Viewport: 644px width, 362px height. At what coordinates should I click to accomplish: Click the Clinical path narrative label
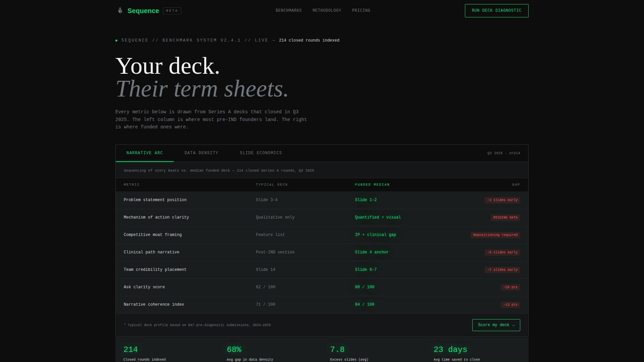click(151, 252)
